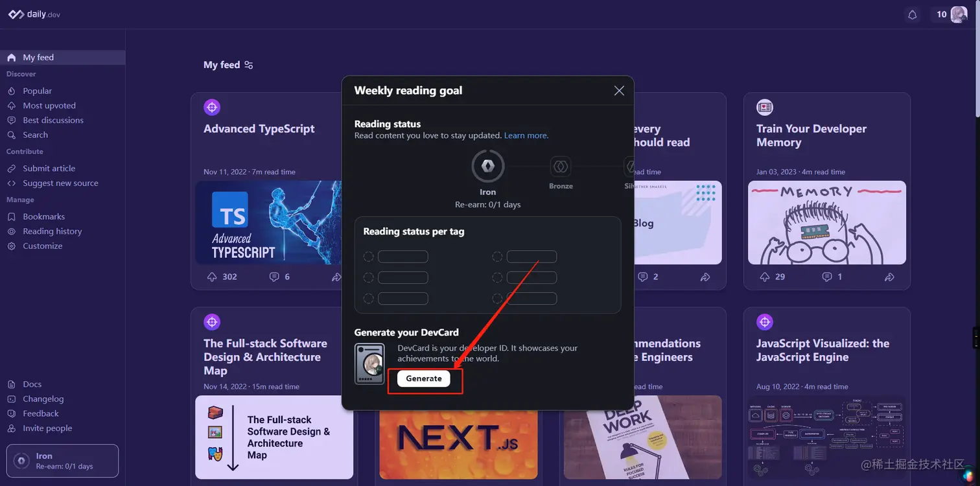Image resolution: width=980 pixels, height=486 pixels.
Task: Open Train Your Developer Memory article
Action: pos(811,135)
